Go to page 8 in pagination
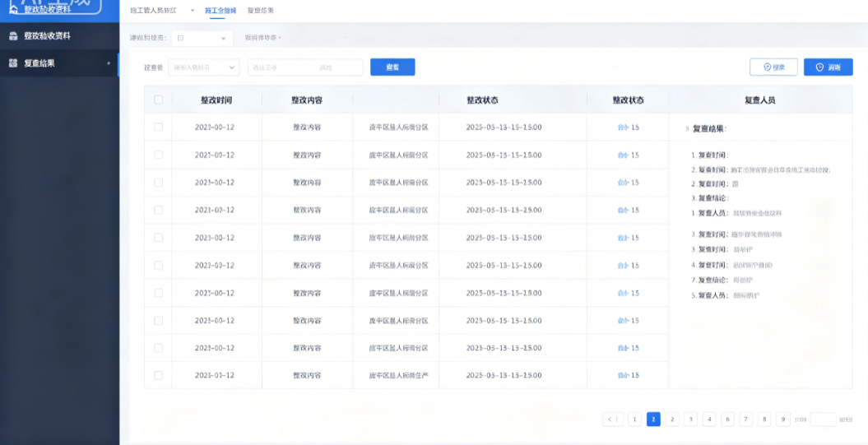 (x=764, y=420)
